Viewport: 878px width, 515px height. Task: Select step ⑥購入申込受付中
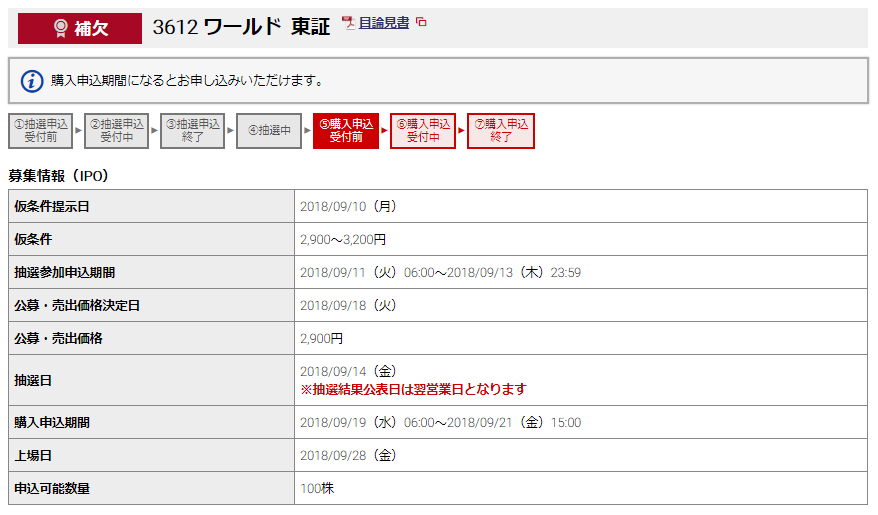[x=423, y=131]
